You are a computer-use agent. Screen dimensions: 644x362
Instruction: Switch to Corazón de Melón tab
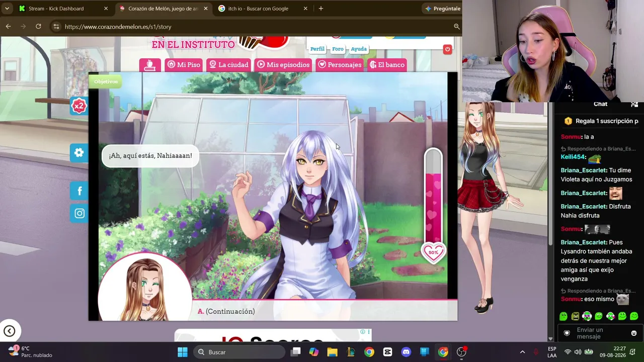coord(163,9)
